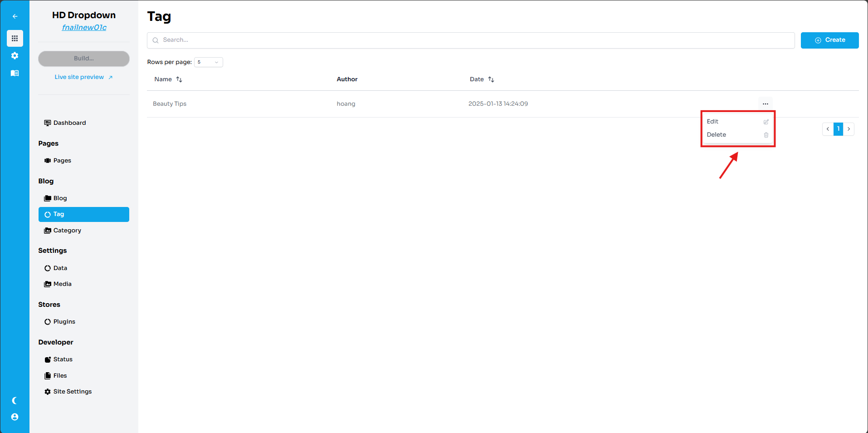Open the apps grid icon

tap(15, 39)
